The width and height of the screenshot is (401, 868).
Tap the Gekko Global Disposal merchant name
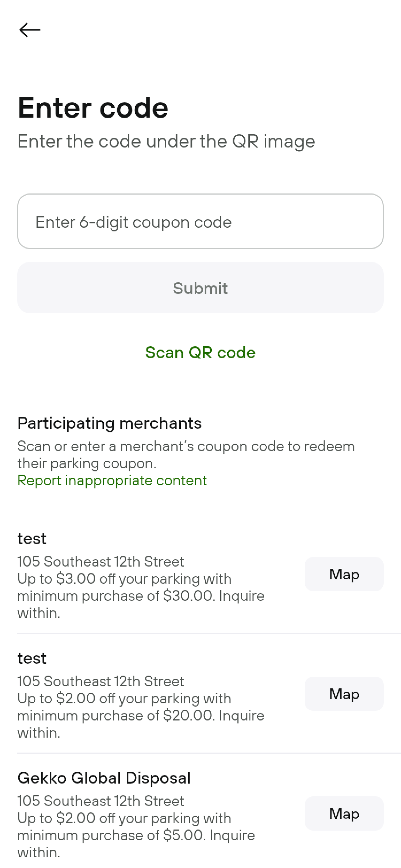[104, 778]
